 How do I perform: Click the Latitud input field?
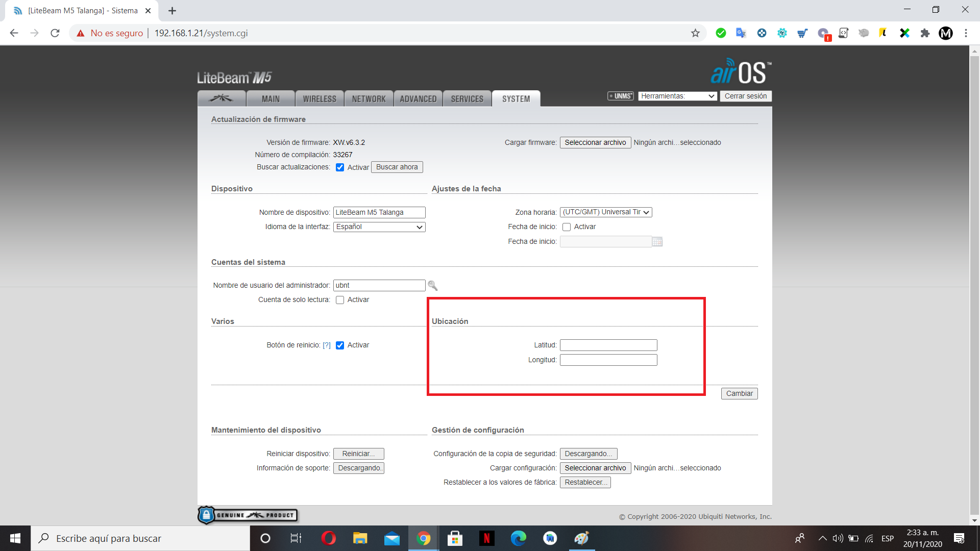tap(608, 345)
